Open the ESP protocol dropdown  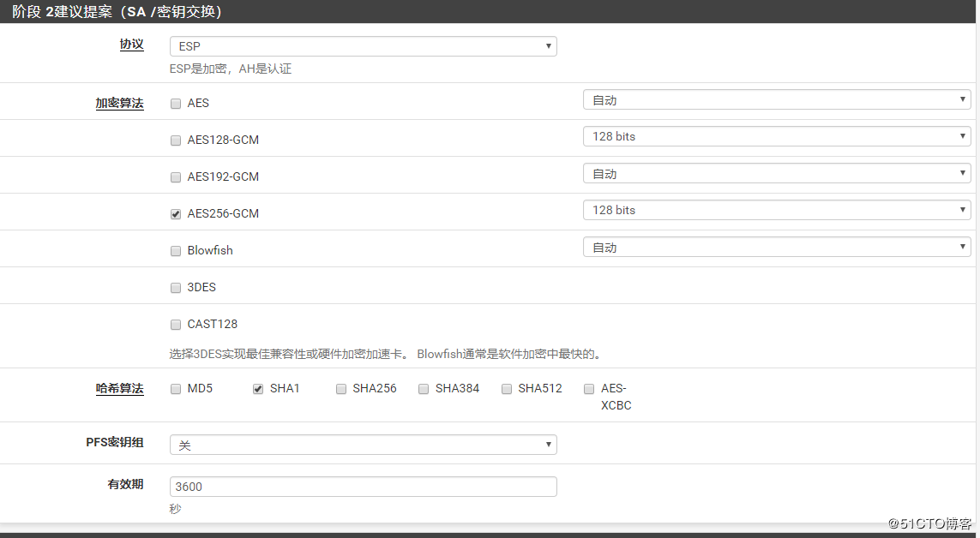[x=363, y=46]
